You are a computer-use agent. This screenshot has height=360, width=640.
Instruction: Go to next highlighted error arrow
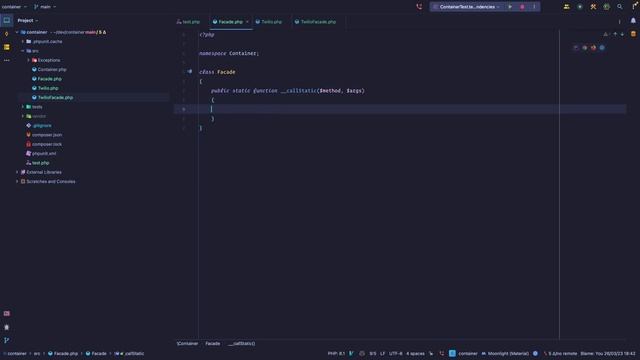(x=622, y=34)
